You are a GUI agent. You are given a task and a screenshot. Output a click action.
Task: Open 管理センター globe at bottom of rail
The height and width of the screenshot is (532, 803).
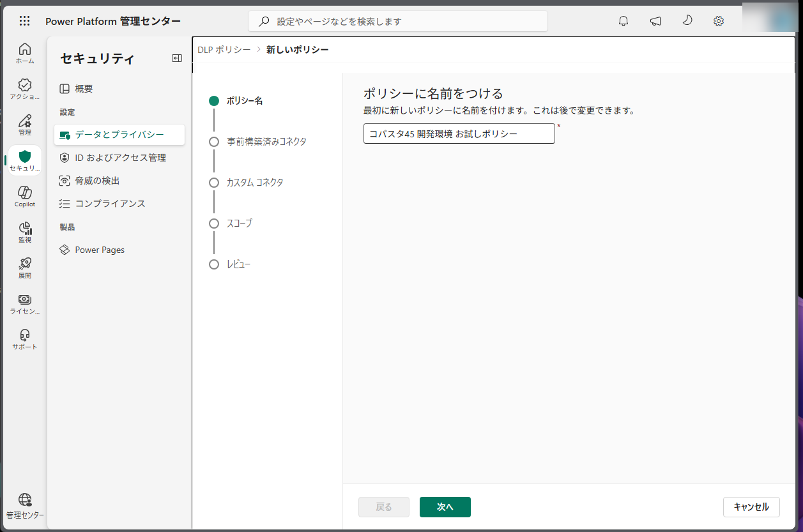tap(25, 506)
